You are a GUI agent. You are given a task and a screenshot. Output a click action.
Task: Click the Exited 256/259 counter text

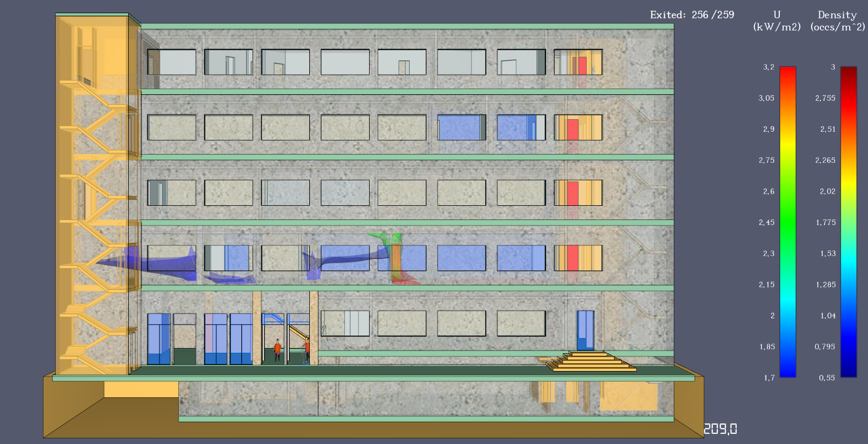(x=692, y=15)
